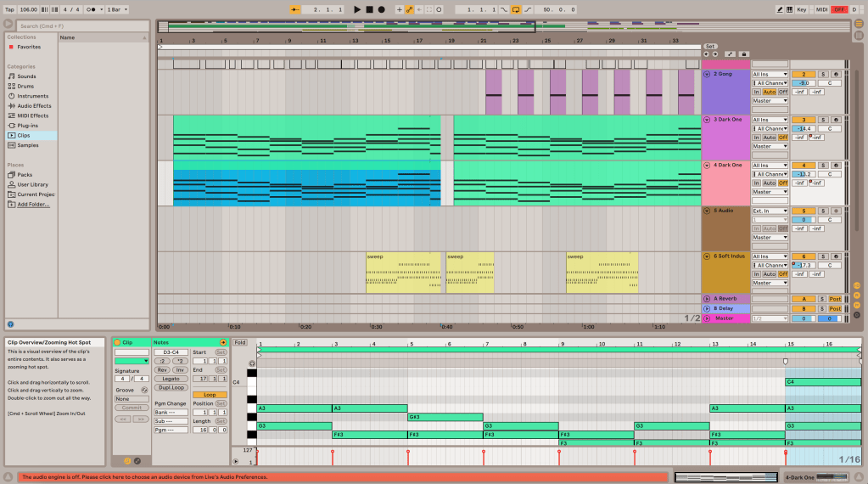
Task: Click the Stop button in the transport
Action: [x=369, y=9]
